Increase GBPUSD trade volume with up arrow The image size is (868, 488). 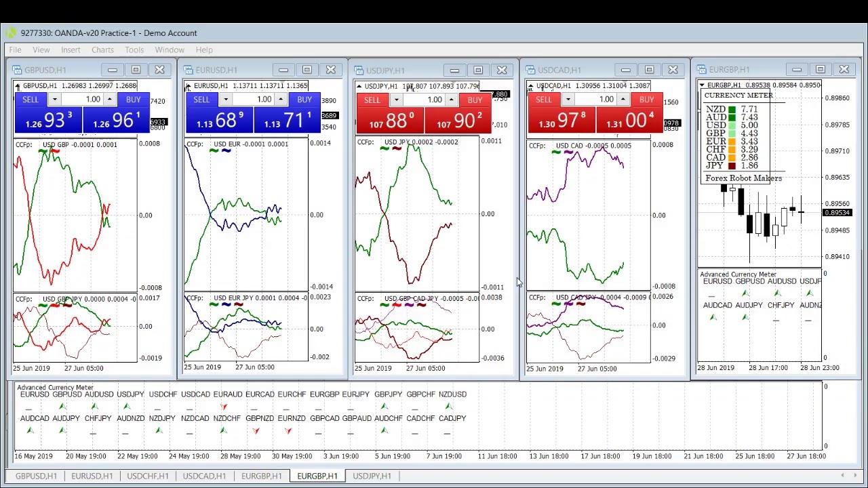pos(110,100)
